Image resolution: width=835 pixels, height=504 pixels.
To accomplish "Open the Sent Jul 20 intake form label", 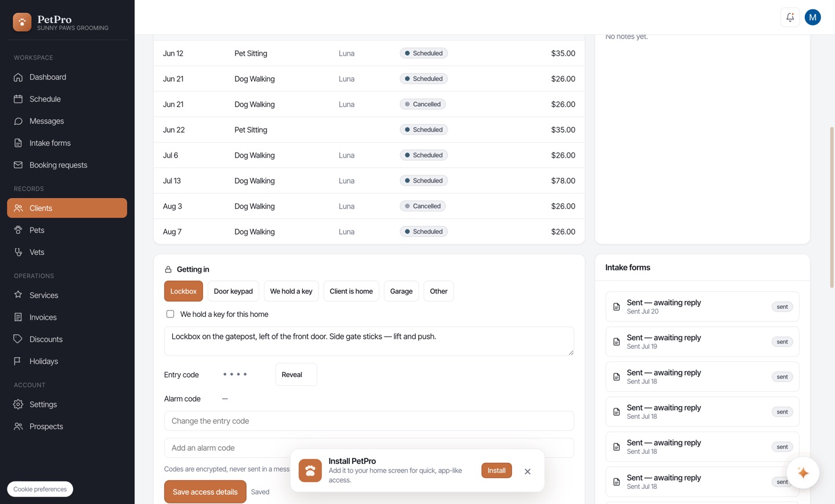I will pyautogui.click(x=664, y=302).
